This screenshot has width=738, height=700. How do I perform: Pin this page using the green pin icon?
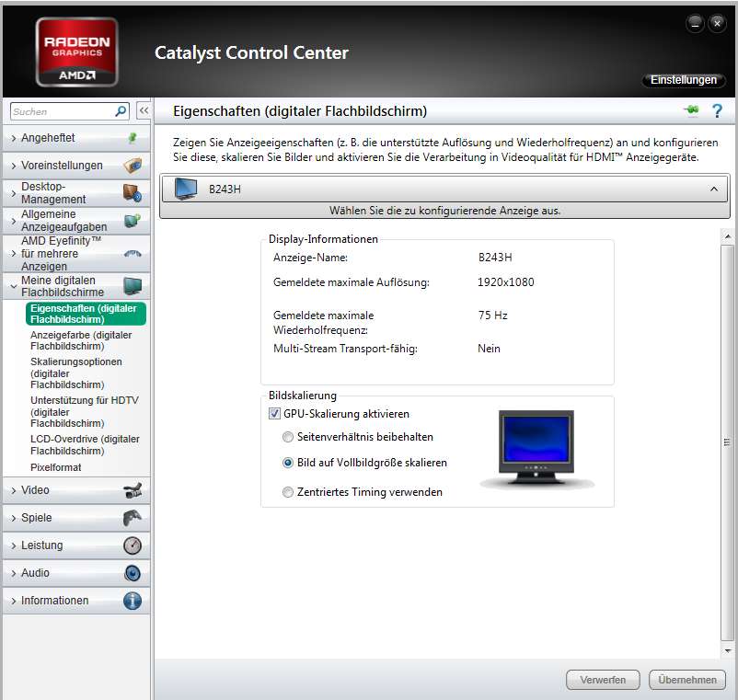tap(691, 110)
